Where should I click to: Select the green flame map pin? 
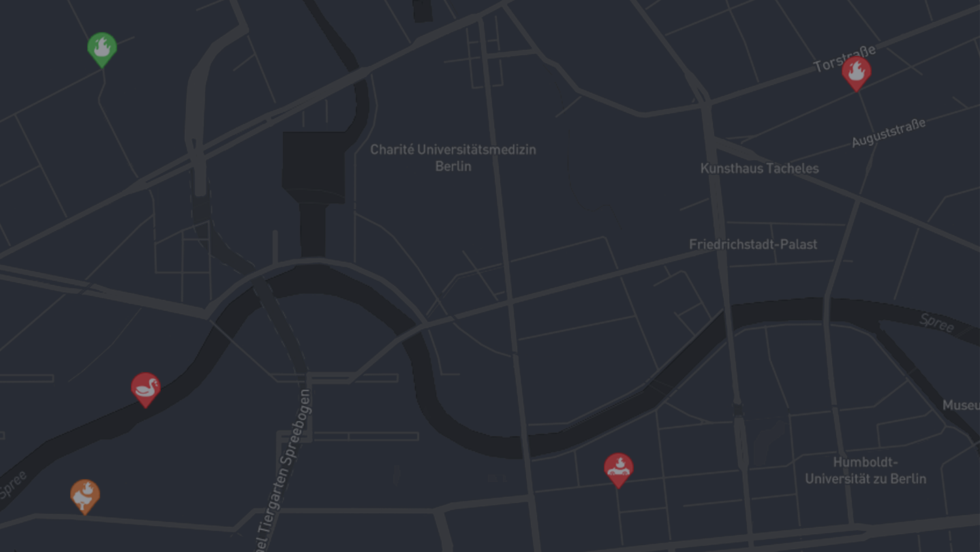[102, 50]
